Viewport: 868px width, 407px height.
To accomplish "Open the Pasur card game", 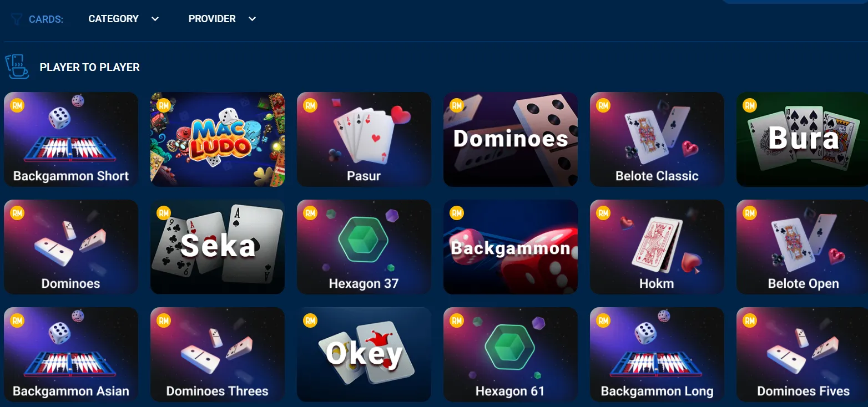I will coord(364,139).
